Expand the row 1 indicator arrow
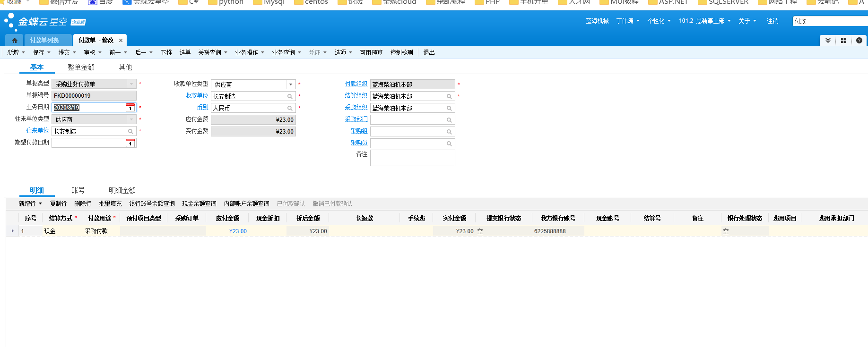The height and width of the screenshot is (347, 868). pyautogui.click(x=12, y=231)
